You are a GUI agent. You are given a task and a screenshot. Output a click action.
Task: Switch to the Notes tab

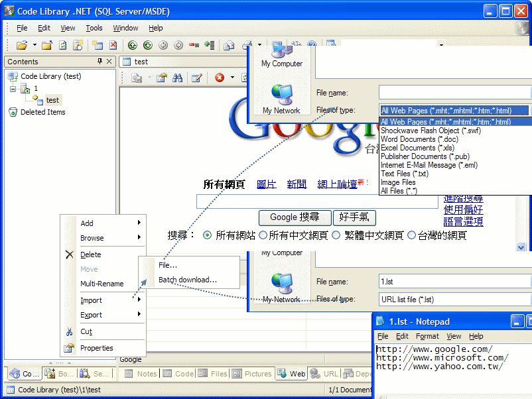coord(142,374)
